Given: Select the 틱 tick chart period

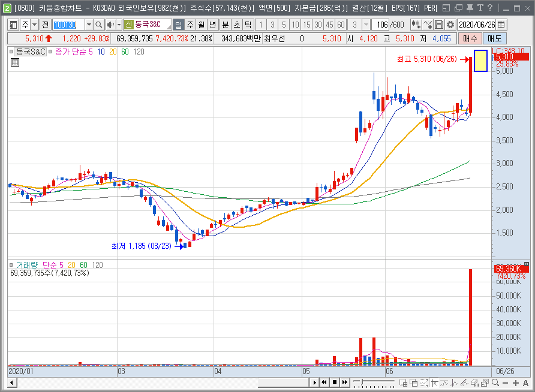Looking at the screenshot, I should click(248, 25).
